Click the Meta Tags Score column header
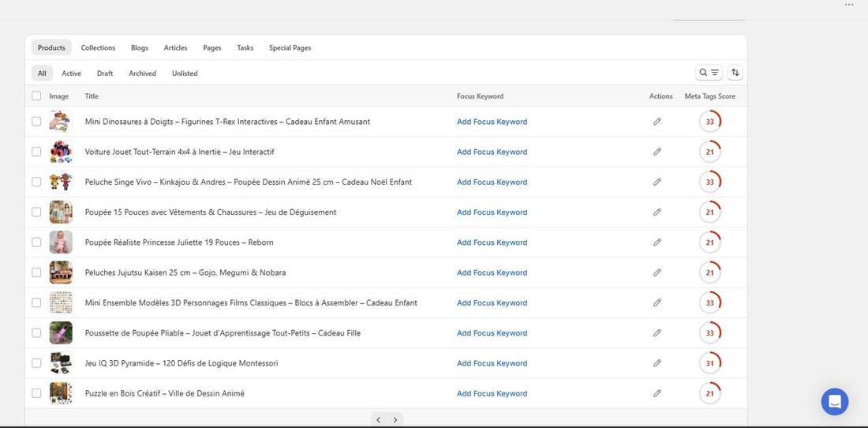The width and height of the screenshot is (868, 428). [x=709, y=96]
